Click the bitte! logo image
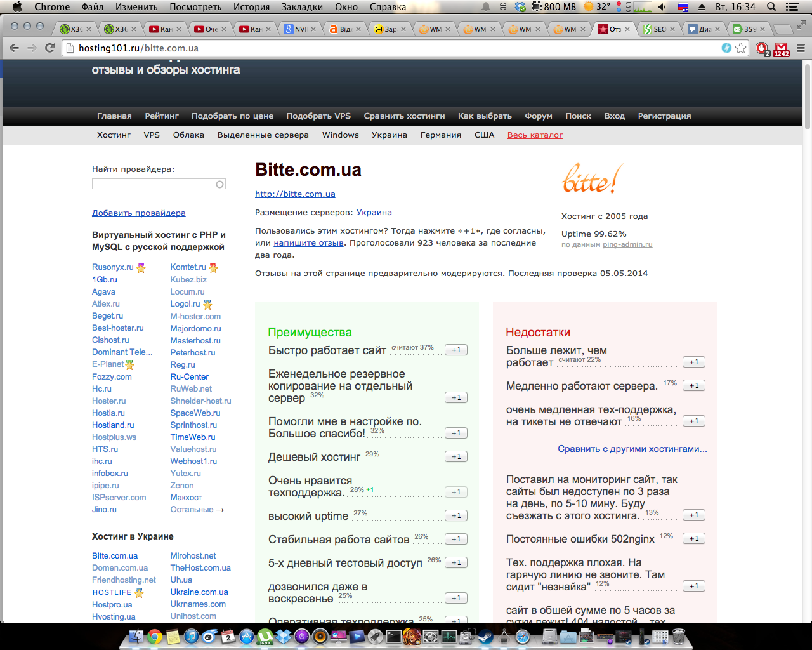 (593, 180)
